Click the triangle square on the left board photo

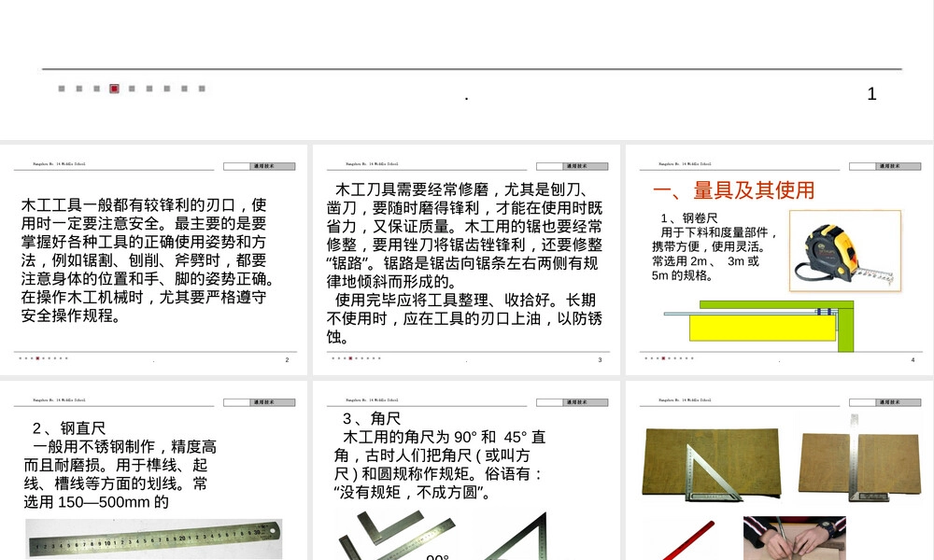click(714, 472)
